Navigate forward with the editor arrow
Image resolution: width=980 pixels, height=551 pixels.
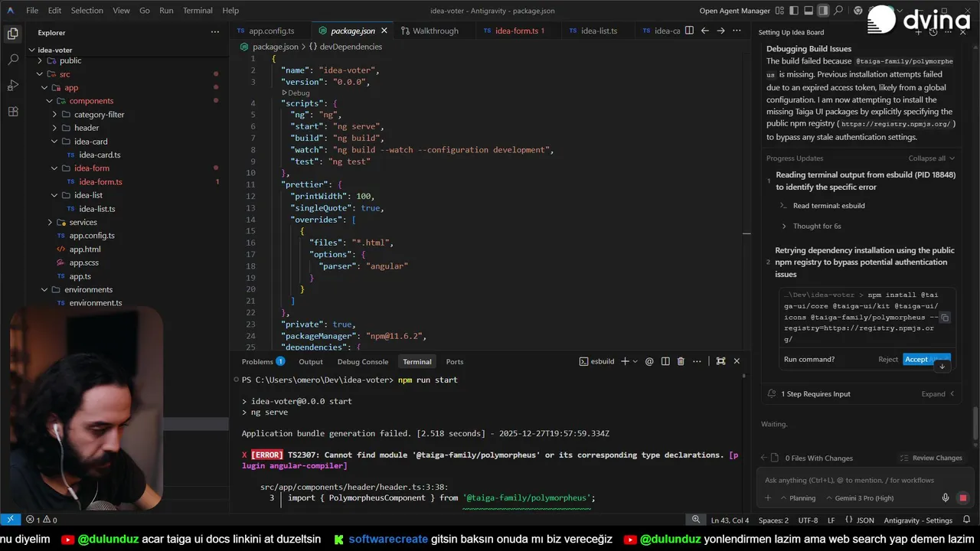tap(722, 31)
